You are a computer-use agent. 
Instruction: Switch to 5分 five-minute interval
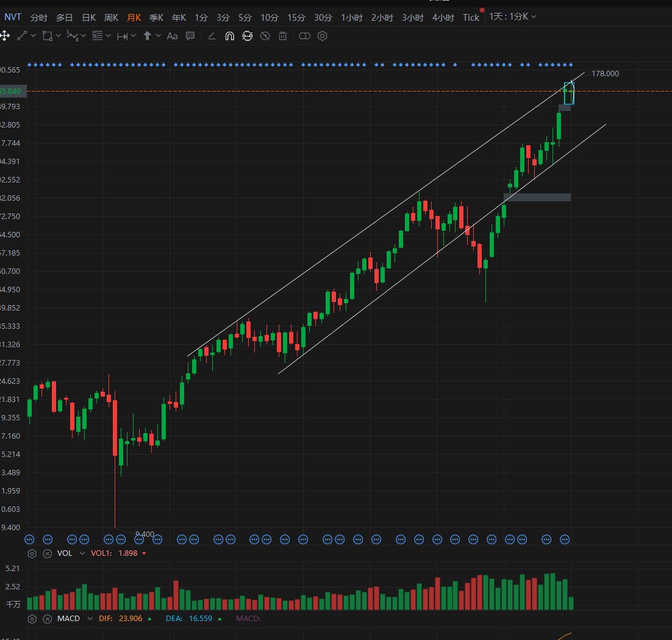click(245, 18)
